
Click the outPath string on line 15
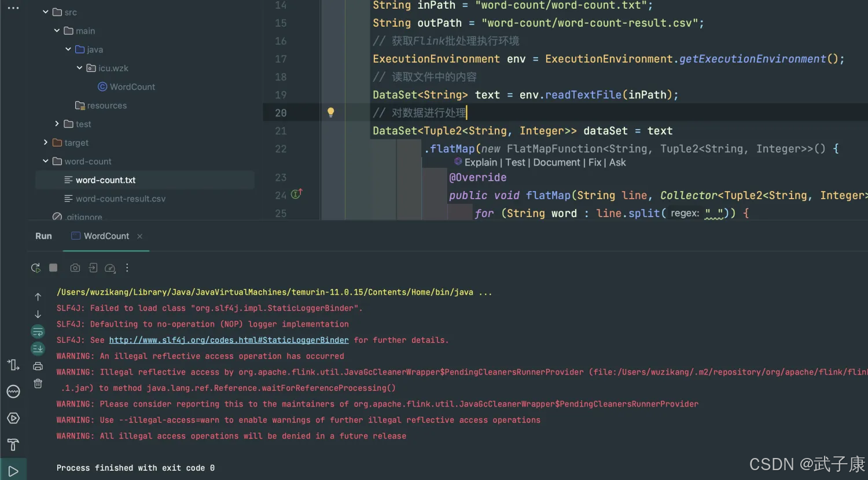tap(590, 23)
